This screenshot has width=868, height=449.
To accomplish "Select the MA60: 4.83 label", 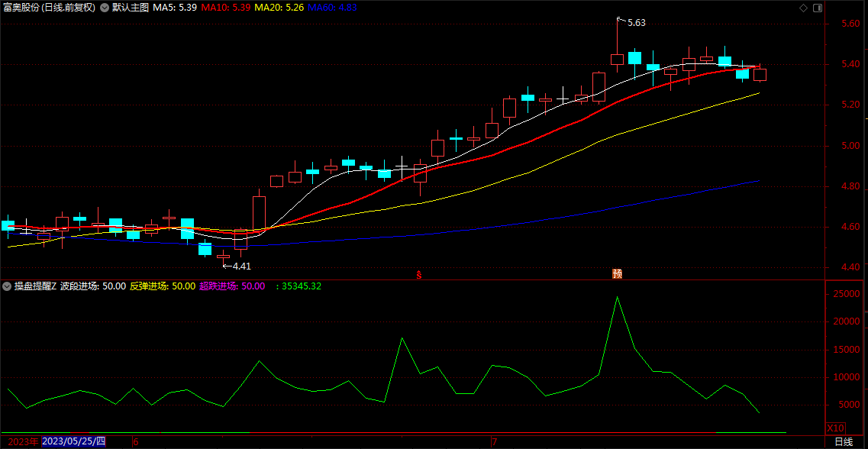I will 332,8.
